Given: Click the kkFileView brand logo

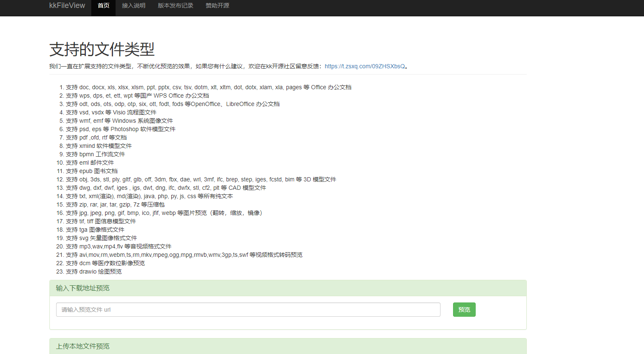Looking at the screenshot, I should coord(67,6).
